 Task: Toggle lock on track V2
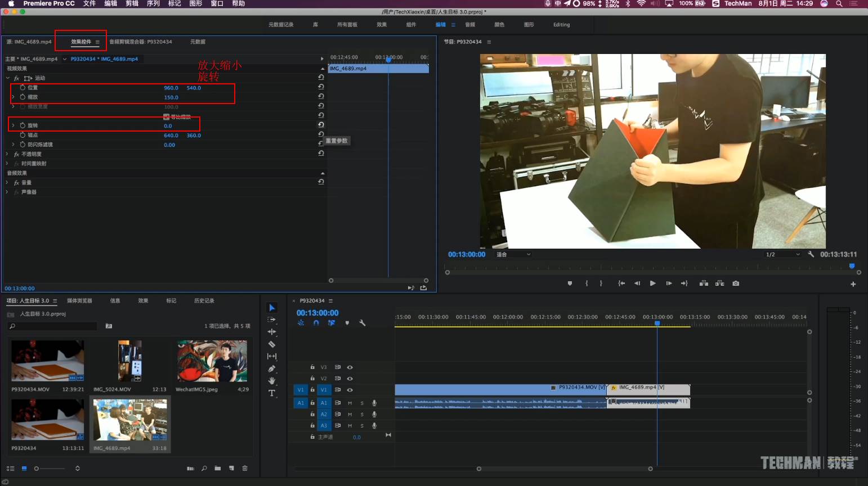(312, 379)
